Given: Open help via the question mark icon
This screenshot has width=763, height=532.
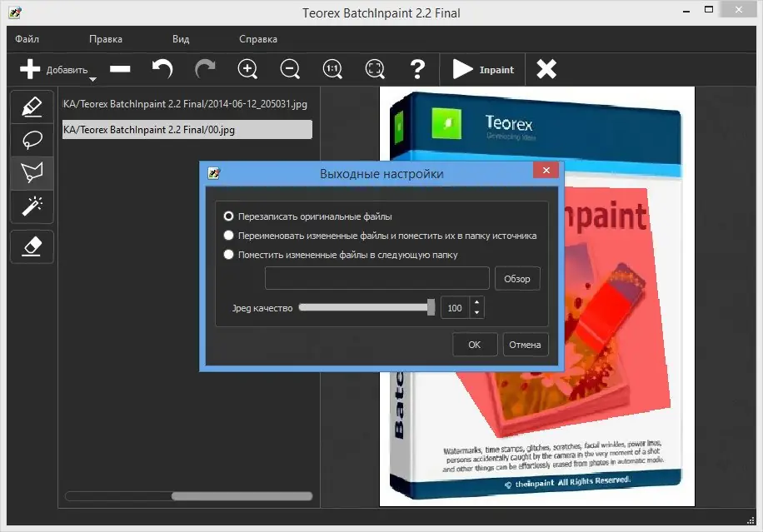Looking at the screenshot, I should pos(417,69).
